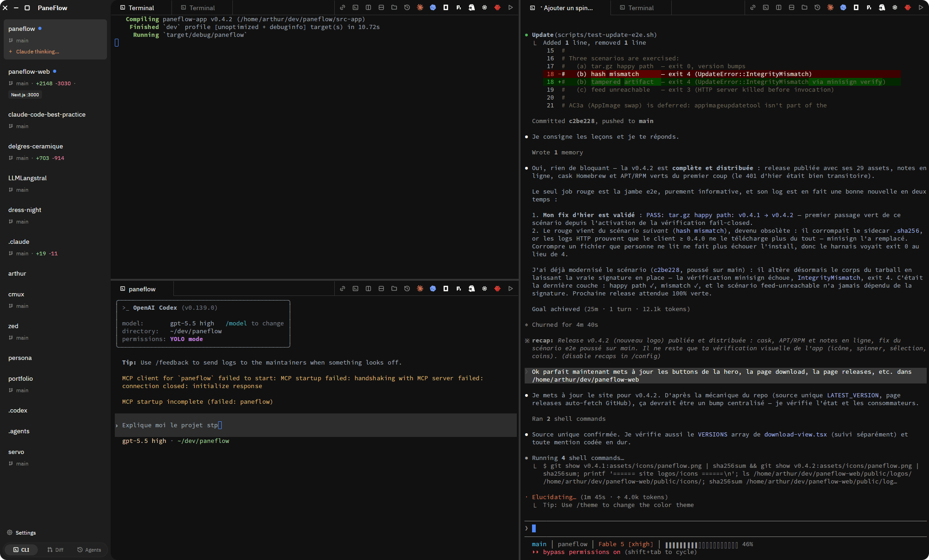
Task: Split right pane into stacked rows
Action: click(x=792, y=8)
